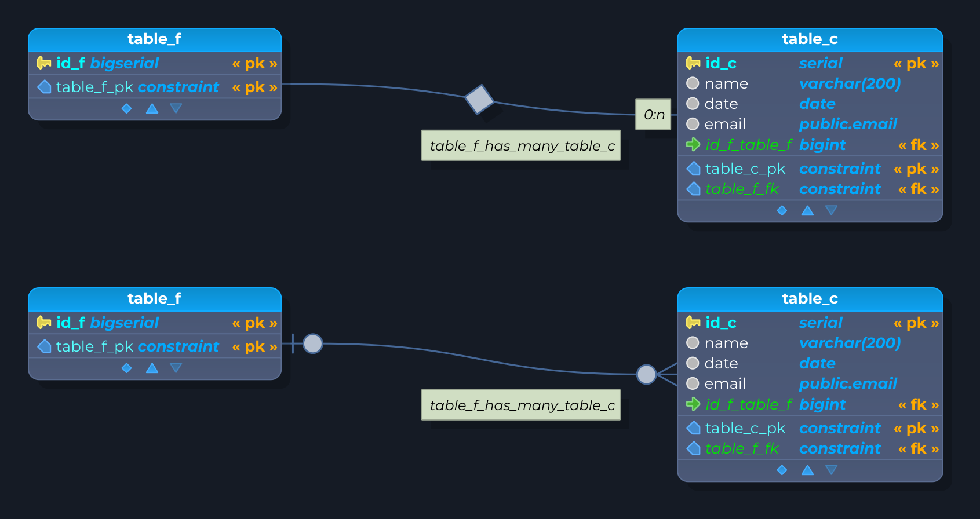Click the key icon beside id_c in the upper table_c

693,63
